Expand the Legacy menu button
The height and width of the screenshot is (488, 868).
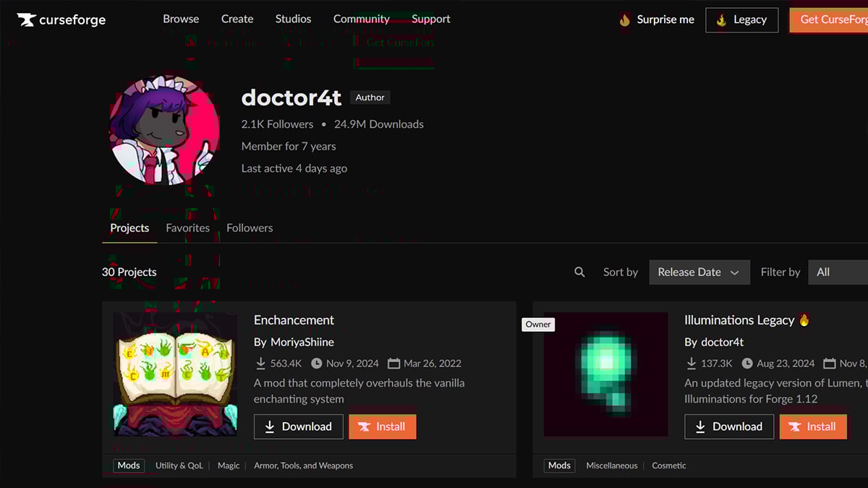[741, 20]
